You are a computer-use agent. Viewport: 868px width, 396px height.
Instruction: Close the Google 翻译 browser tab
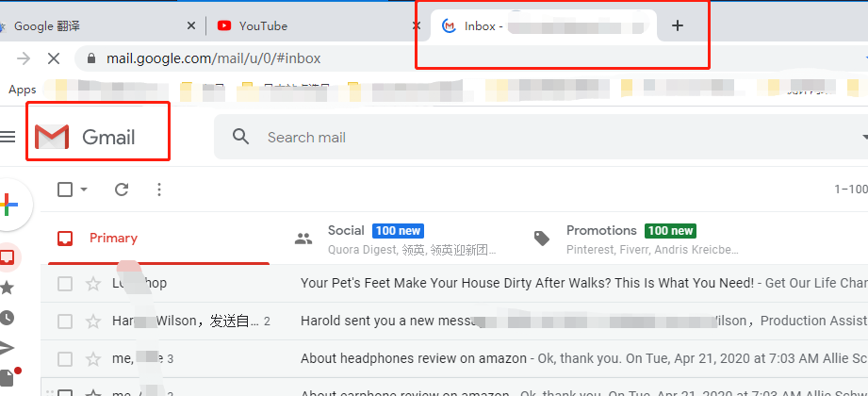[x=191, y=25]
